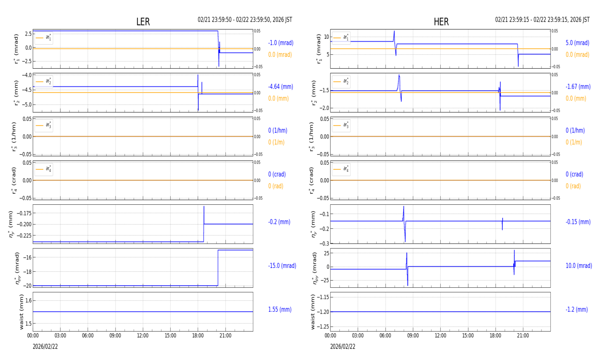This screenshot has height=364, width=595.
Task: Click the orange 0.0 (mrad) value beside LER
Action: click(x=280, y=55)
